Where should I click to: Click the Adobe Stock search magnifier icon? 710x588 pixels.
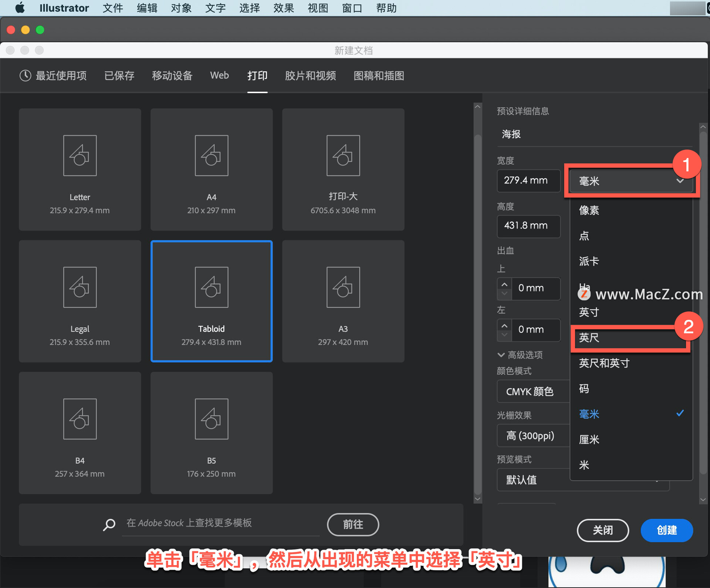(109, 524)
